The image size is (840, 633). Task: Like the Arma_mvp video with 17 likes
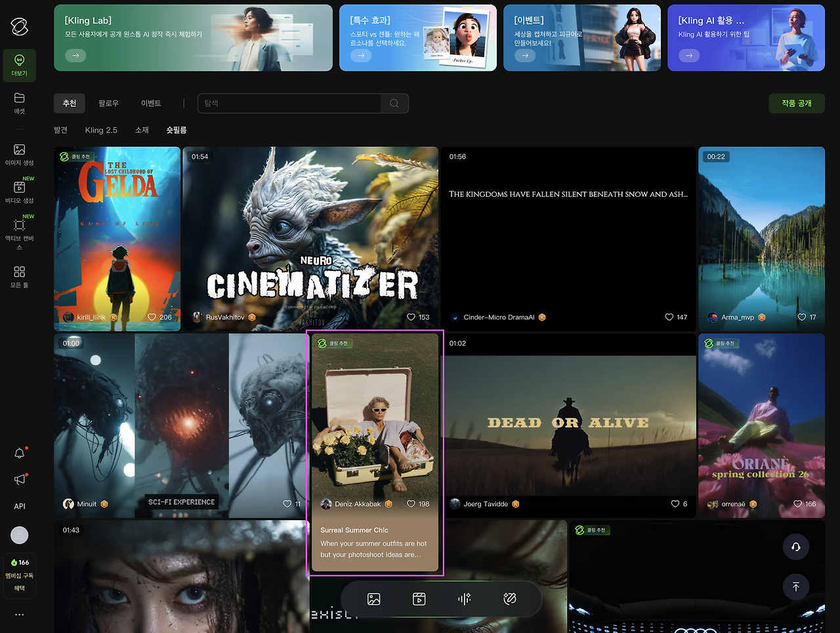pyautogui.click(x=802, y=317)
